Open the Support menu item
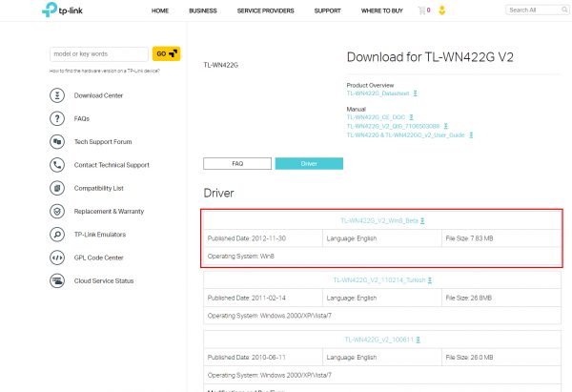Screen dimensions: 572x392 pos(327,10)
